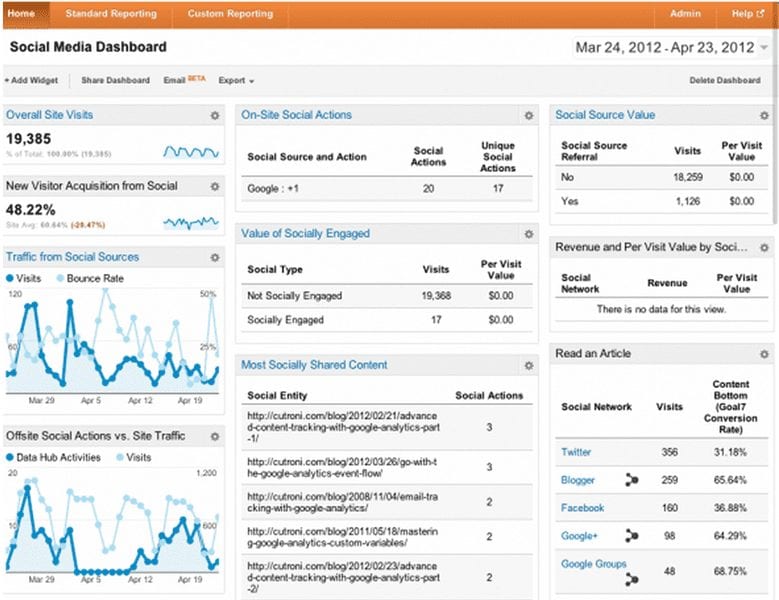Open gear for Revenue and Per Visit Value
The width and height of the screenshot is (779, 600).
(764, 247)
